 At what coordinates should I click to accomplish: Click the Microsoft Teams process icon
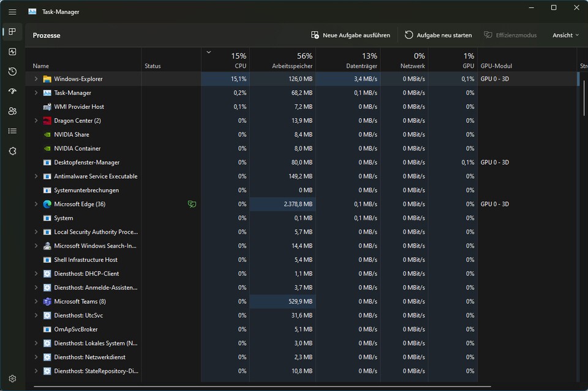point(47,302)
